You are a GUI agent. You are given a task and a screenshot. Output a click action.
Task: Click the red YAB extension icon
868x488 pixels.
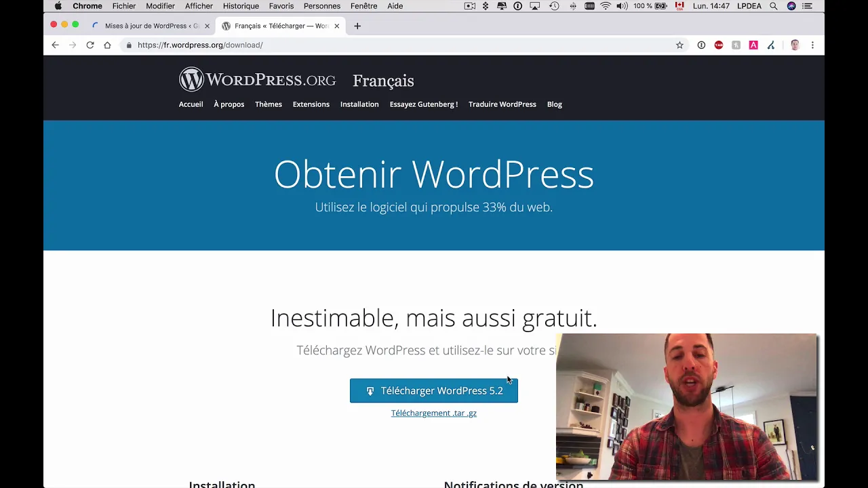(x=719, y=45)
